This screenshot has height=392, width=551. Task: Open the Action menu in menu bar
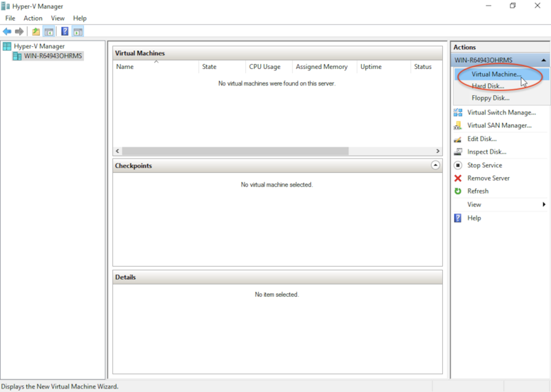tap(32, 18)
